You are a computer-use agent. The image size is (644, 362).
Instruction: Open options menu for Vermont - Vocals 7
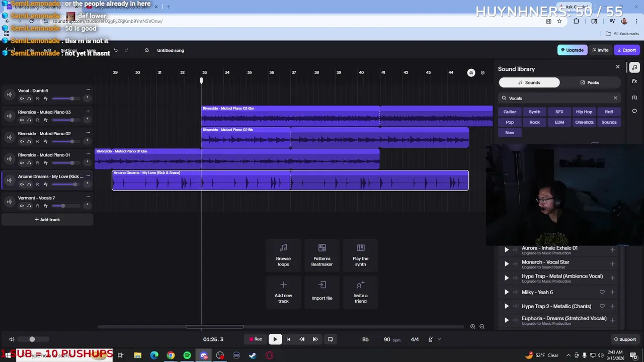(88, 197)
